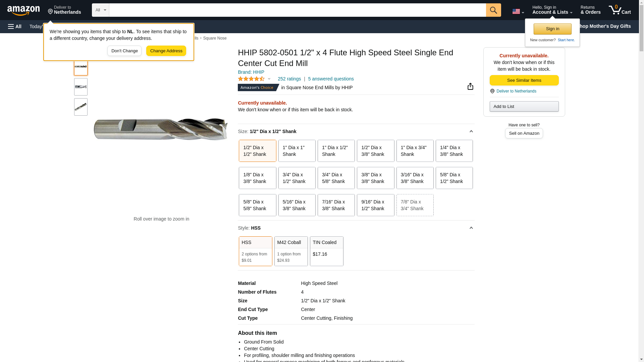Click the See Similar Items button
The image size is (644, 362).
point(524,80)
